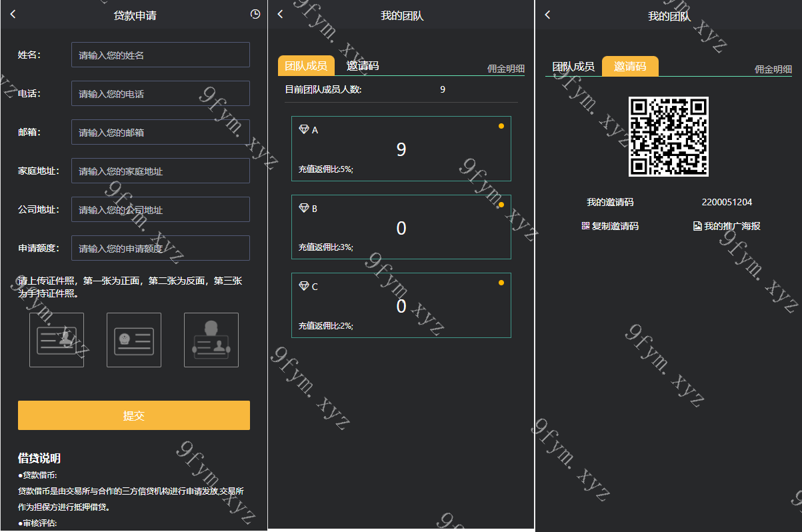Click invite code number 2200051204
This screenshot has width=802, height=532.
point(727,202)
